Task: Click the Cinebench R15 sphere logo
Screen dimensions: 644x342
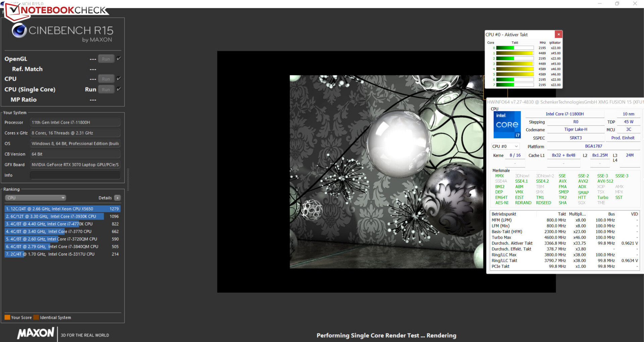Action: tap(19, 31)
